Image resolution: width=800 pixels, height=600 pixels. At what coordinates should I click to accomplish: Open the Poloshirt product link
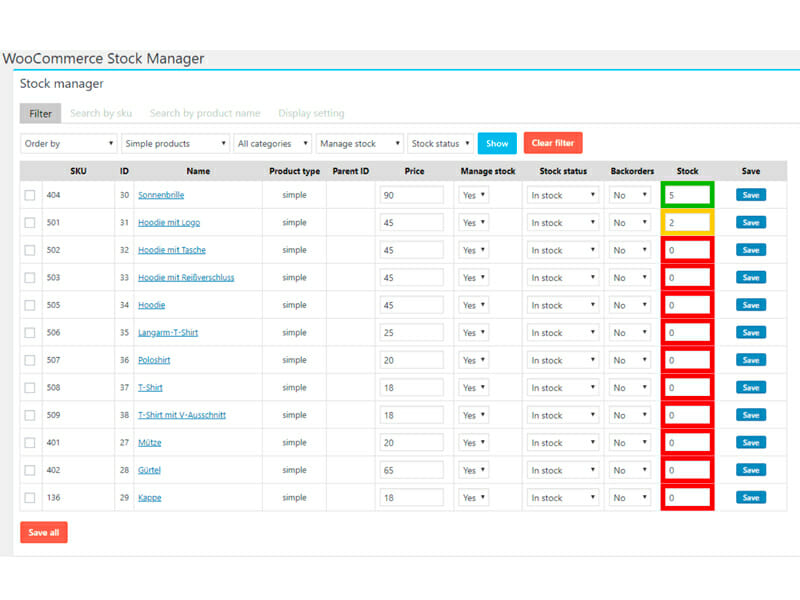point(154,360)
